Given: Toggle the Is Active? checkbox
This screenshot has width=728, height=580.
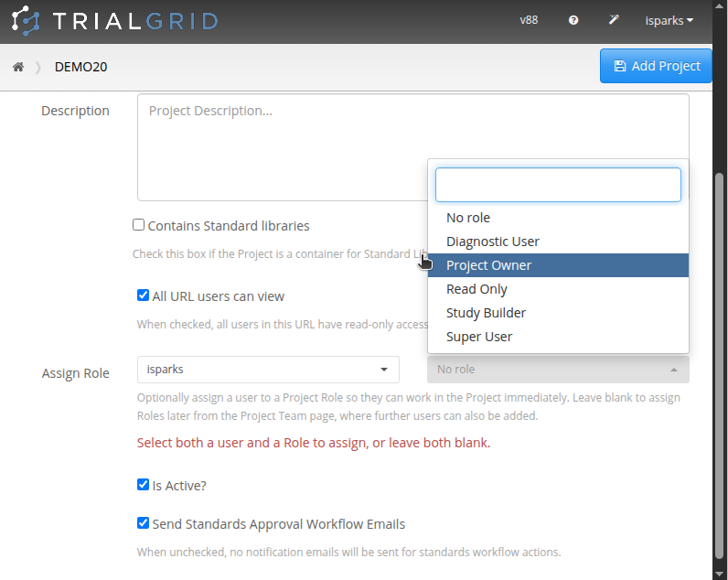Looking at the screenshot, I should (143, 485).
